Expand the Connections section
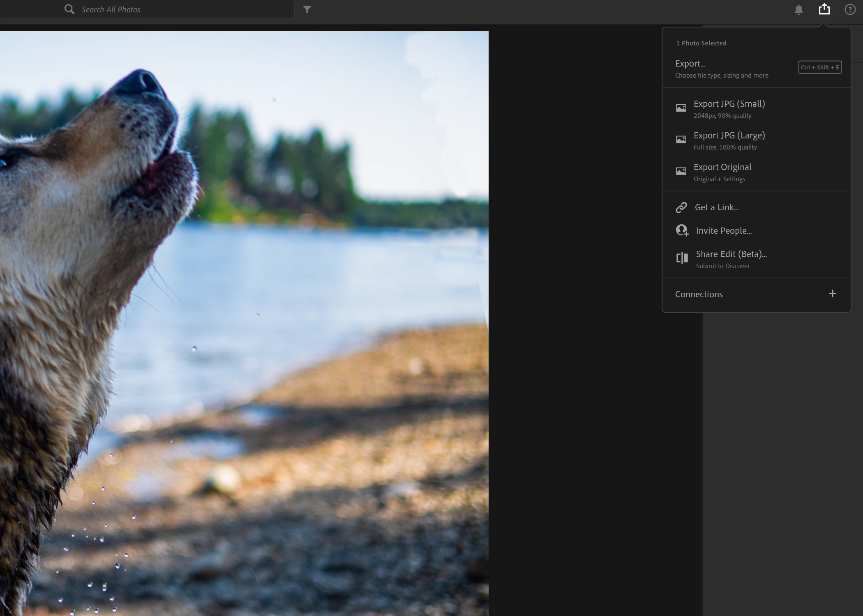The height and width of the screenshot is (616, 863). coord(699,294)
